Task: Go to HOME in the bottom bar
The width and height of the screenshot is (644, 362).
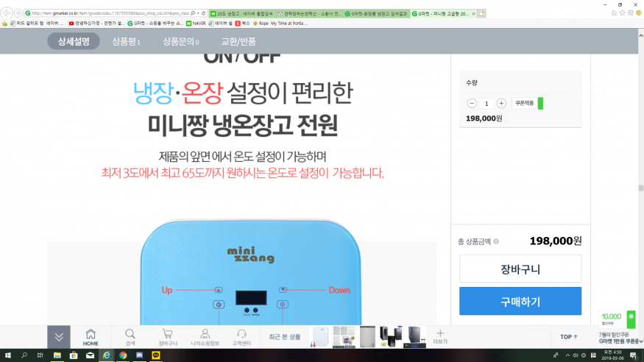Action: coord(91,338)
